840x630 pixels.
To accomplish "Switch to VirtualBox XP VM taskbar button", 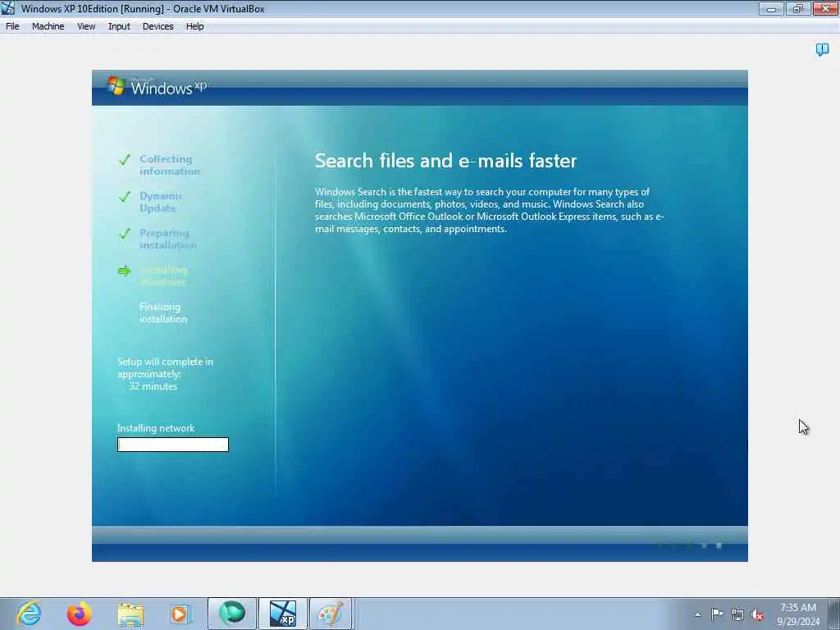I will (283, 614).
